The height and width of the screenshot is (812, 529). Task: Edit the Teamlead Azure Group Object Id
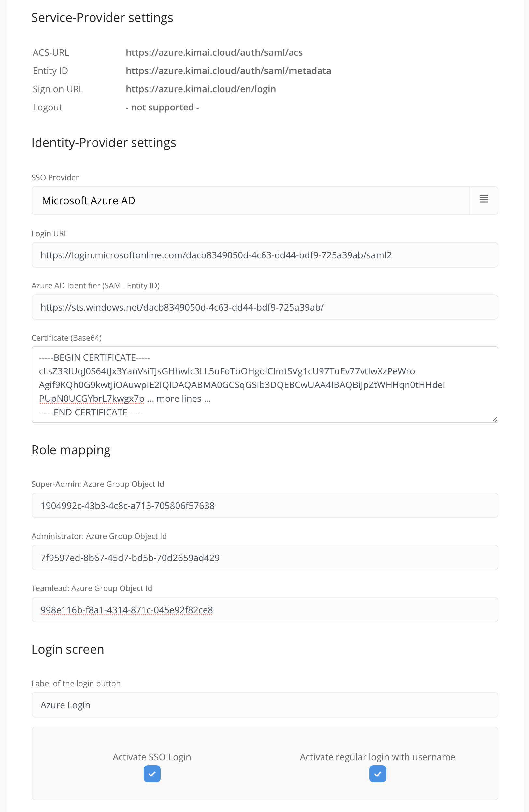pyautogui.click(x=265, y=610)
